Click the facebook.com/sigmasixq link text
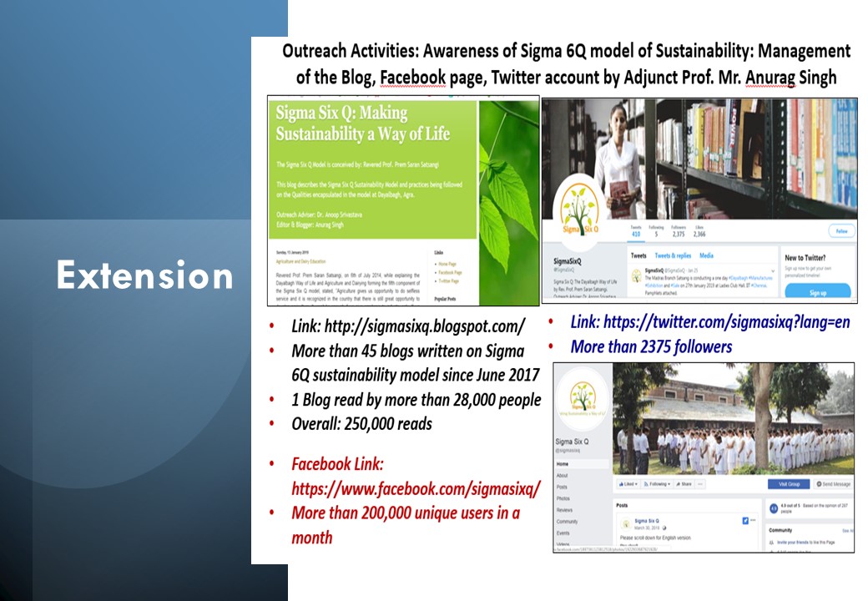Image resolution: width=868 pixels, height=601 pixels. (416, 488)
